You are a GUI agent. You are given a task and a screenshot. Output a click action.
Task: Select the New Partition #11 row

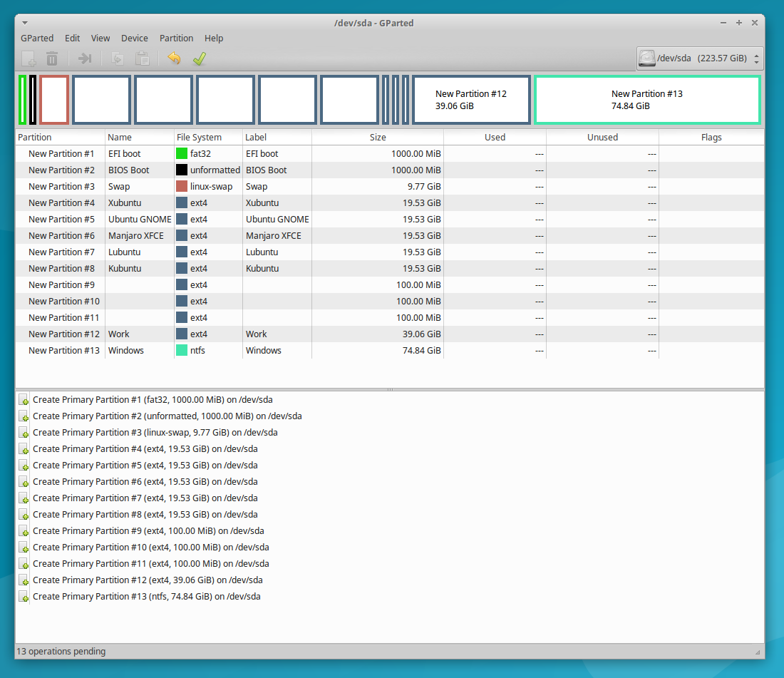coord(389,317)
